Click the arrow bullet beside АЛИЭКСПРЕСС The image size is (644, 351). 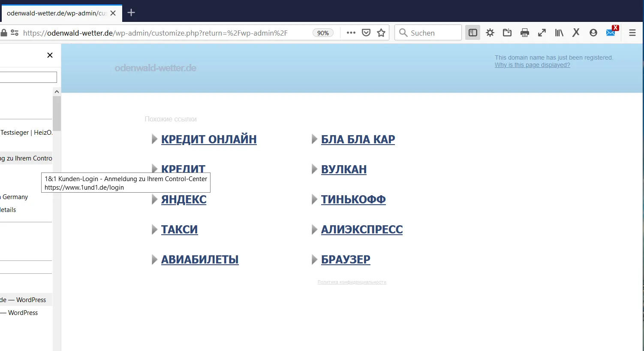coord(314,229)
